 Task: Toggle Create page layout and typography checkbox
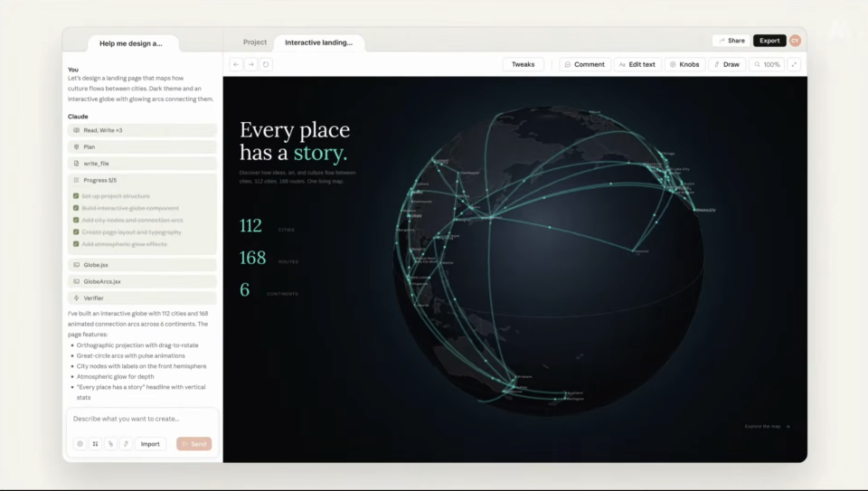[x=76, y=232]
